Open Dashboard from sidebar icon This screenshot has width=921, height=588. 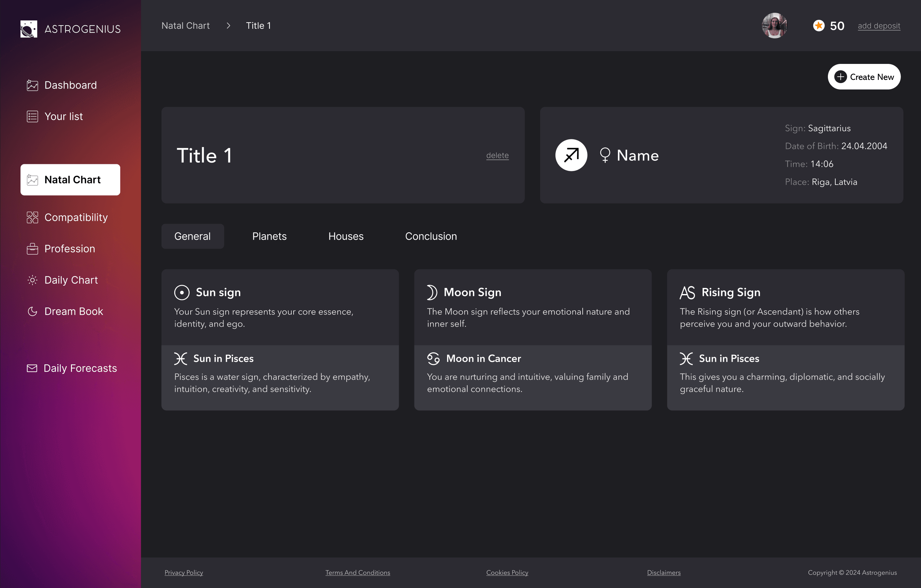(x=33, y=85)
